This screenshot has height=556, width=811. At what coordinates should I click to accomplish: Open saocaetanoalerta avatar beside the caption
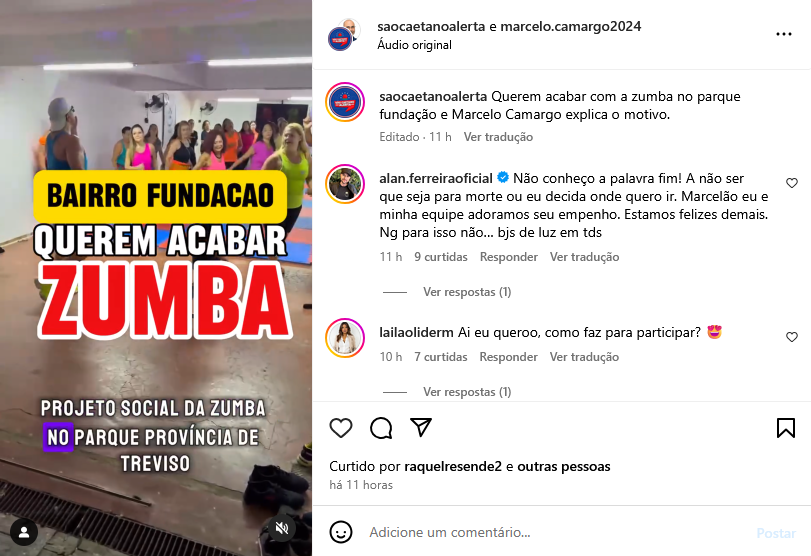[x=345, y=102]
